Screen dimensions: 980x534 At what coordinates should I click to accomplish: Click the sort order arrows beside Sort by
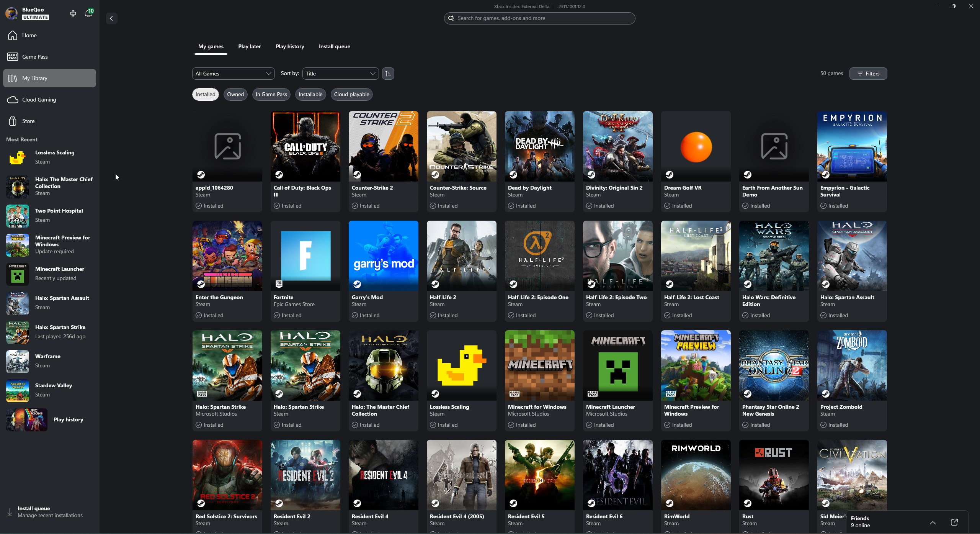387,73
